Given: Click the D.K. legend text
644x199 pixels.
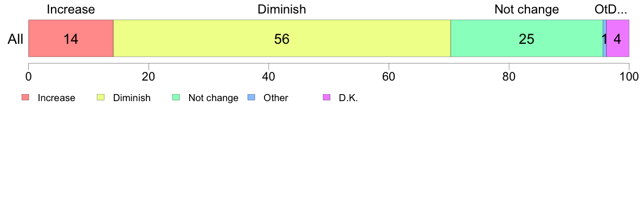Looking at the screenshot, I should tap(348, 98).
